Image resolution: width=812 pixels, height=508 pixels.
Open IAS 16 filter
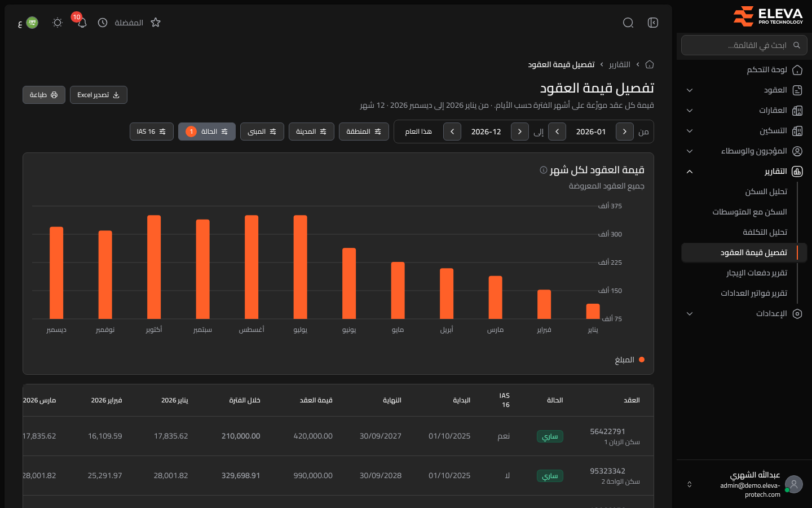[152, 132]
